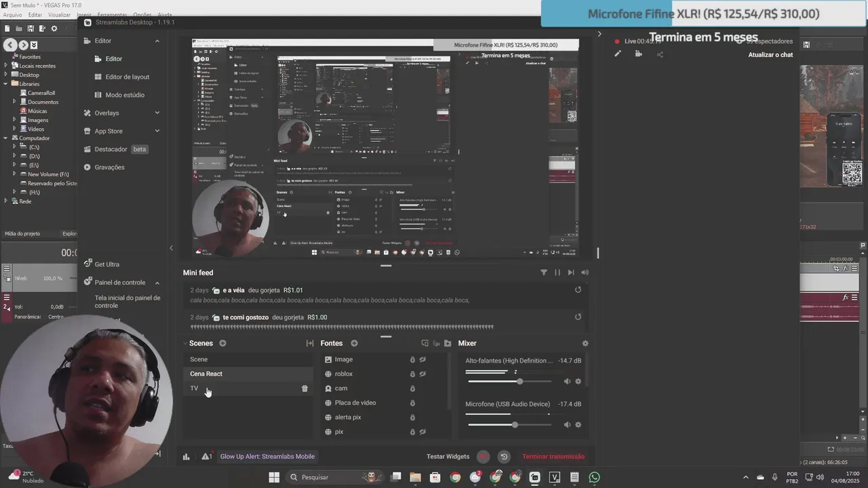Viewport: 868px width, 488px height.
Task: Click Testar Widgets button
Action: [448, 457]
